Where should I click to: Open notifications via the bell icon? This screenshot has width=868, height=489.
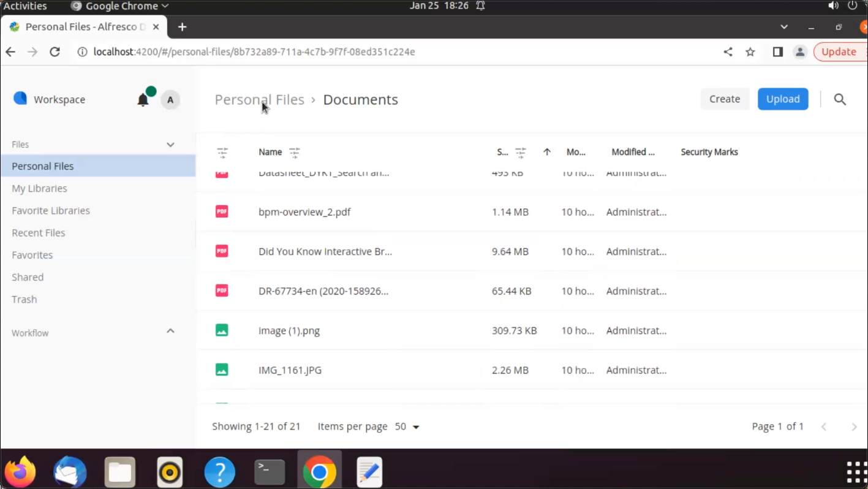[143, 99]
